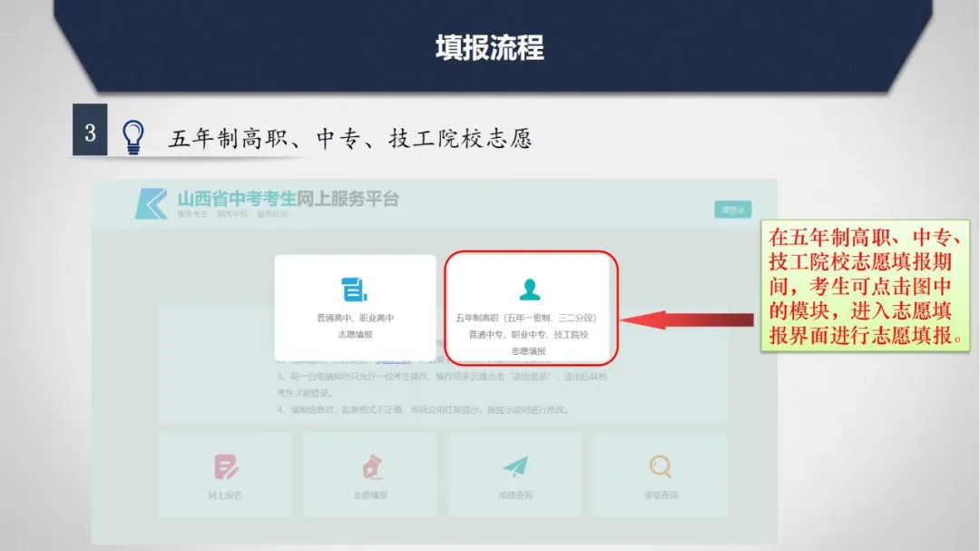Click the 填报流程 slide title
980x551 pixels.
point(489,47)
